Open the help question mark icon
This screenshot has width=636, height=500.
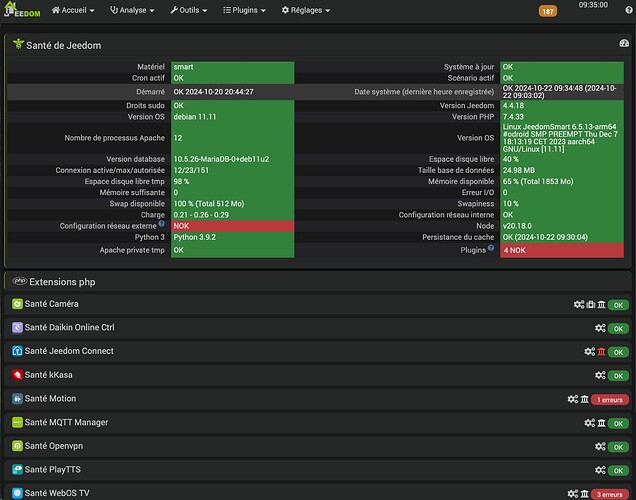[x=629, y=11]
